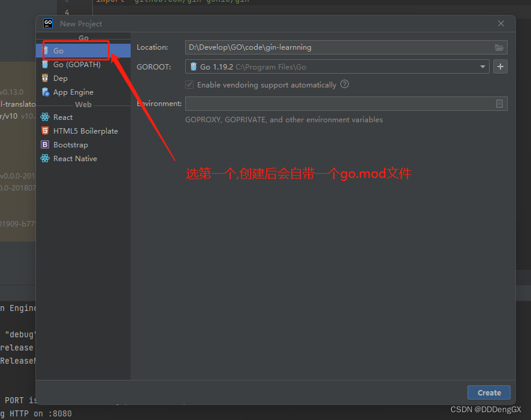Open environment variables editor icon

pos(499,104)
